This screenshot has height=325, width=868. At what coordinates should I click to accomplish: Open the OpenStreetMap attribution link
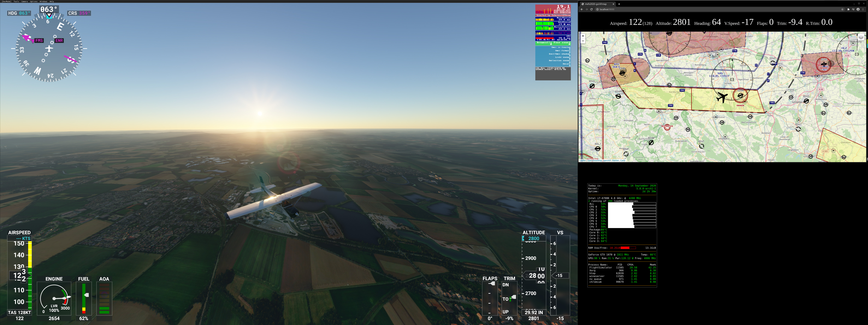pyautogui.click(x=595, y=160)
